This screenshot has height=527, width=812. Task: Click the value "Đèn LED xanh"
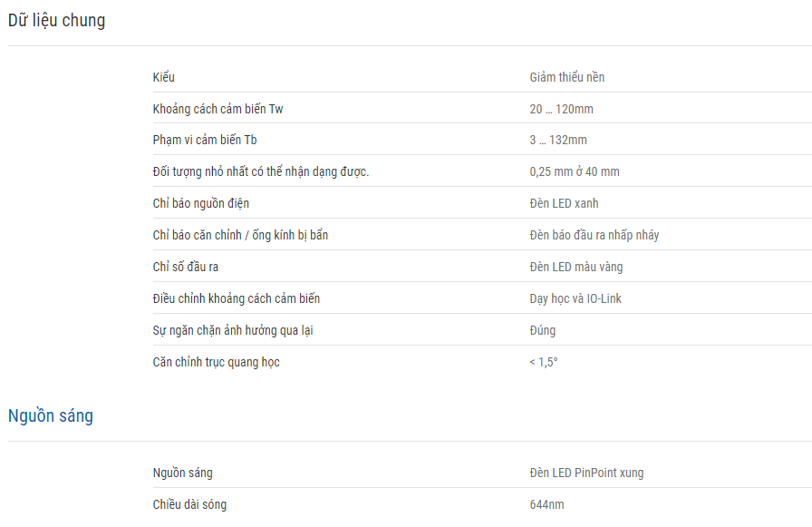coord(564,203)
